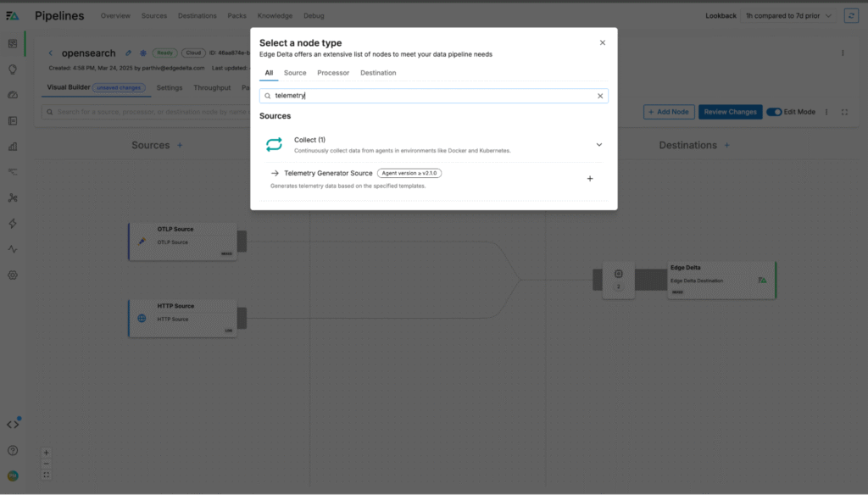The height and width of the screenshot is (495, 868).
Task: Click the code brackets icon in sidebar
Action: (13, 425)
